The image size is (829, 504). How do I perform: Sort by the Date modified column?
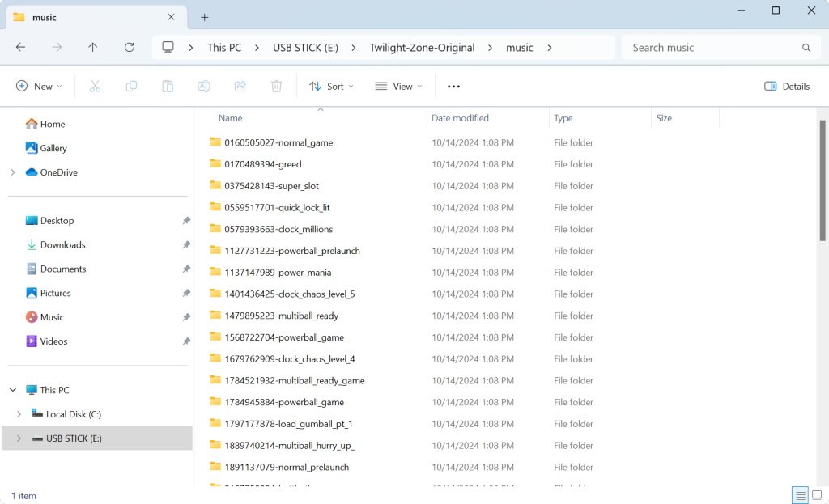[488, 118]
